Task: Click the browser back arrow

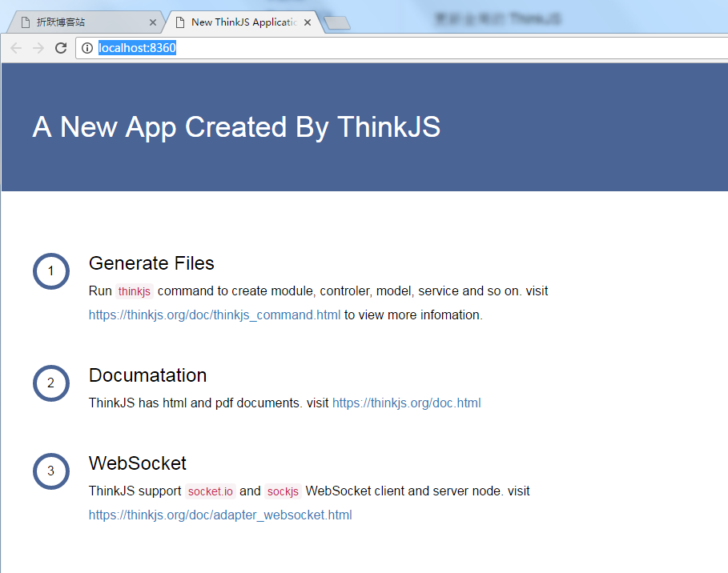Action: tap(16, 48)
